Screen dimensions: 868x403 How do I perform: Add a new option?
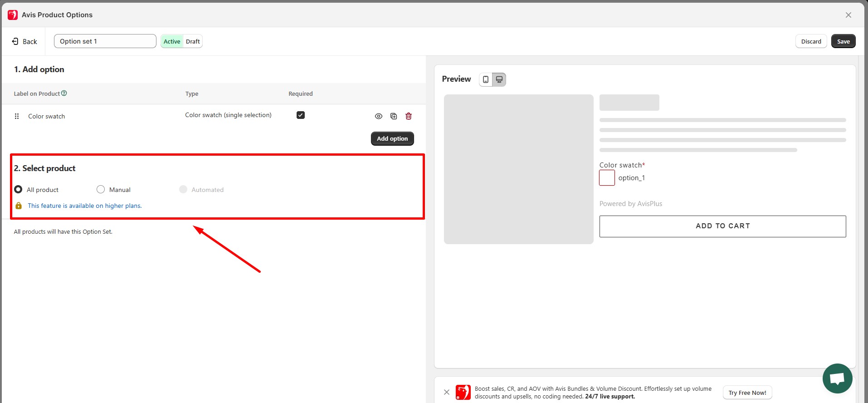coord(392,138)
